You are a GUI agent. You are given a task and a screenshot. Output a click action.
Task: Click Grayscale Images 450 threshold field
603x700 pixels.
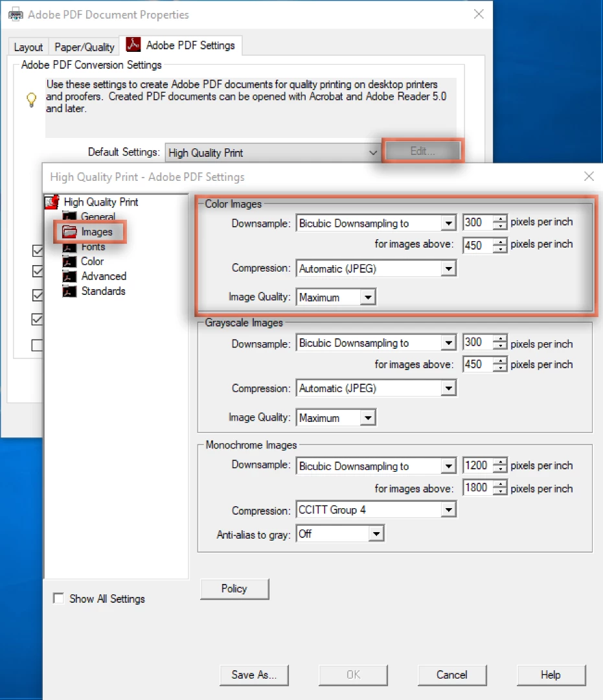click(478, 364)
